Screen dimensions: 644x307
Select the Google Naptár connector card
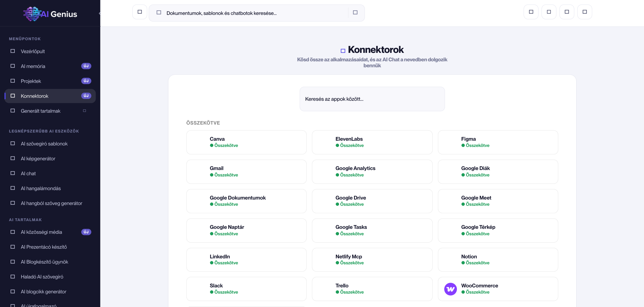[x=246, y=231]
